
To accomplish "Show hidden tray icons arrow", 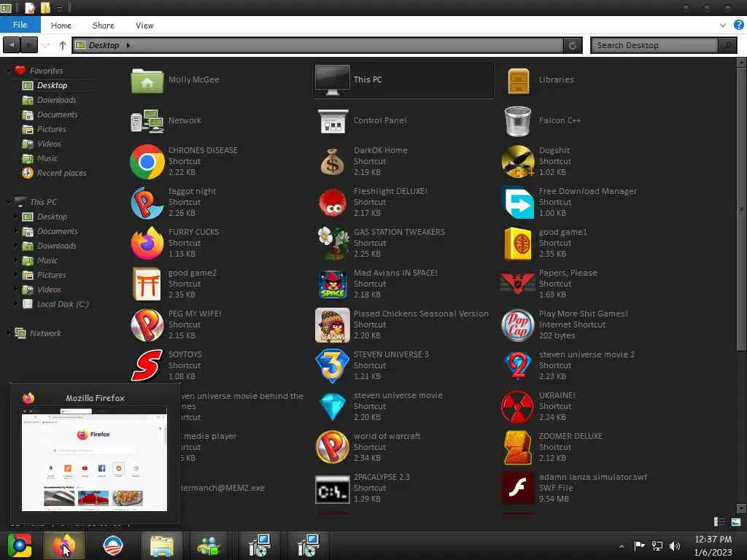I will (x=622, y=546).
